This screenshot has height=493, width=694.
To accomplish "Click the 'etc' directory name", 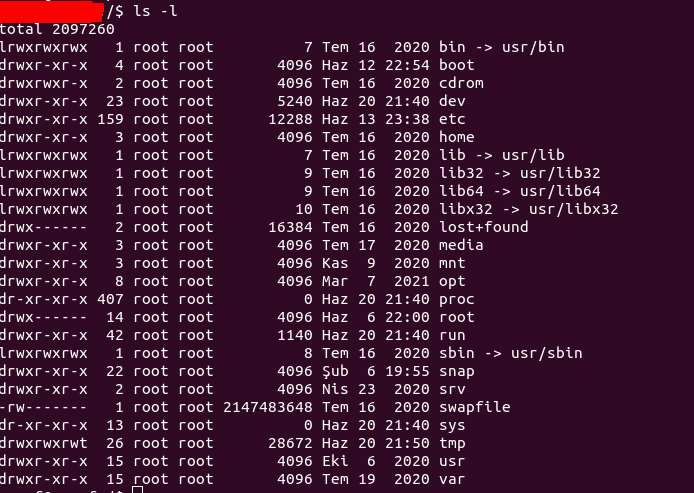I will click(452, 119).
